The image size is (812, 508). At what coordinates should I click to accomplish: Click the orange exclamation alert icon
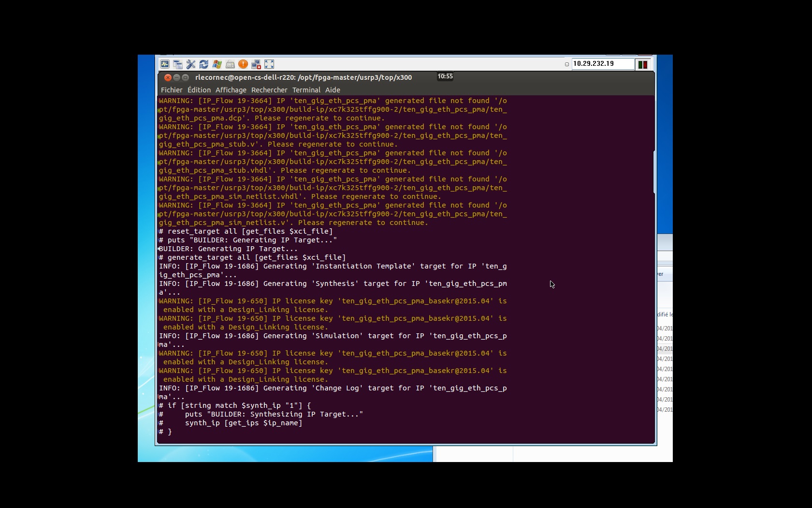coord(243,64)
